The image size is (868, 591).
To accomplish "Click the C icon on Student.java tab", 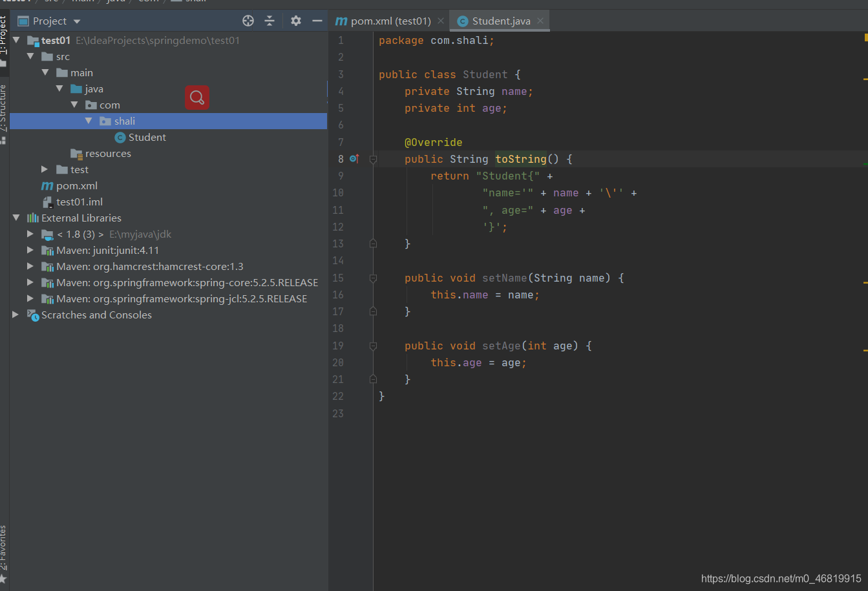I will 462,21.
